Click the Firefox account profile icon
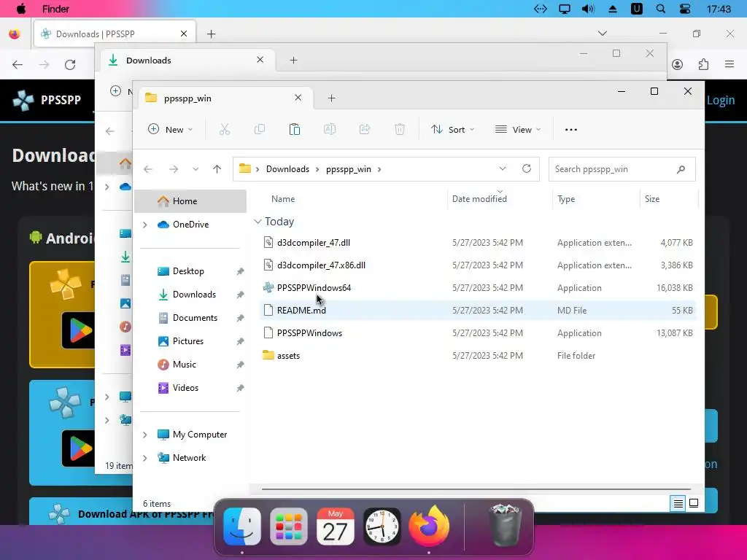The width and height of the screenshot is (747, 560). tap(678, 64)
